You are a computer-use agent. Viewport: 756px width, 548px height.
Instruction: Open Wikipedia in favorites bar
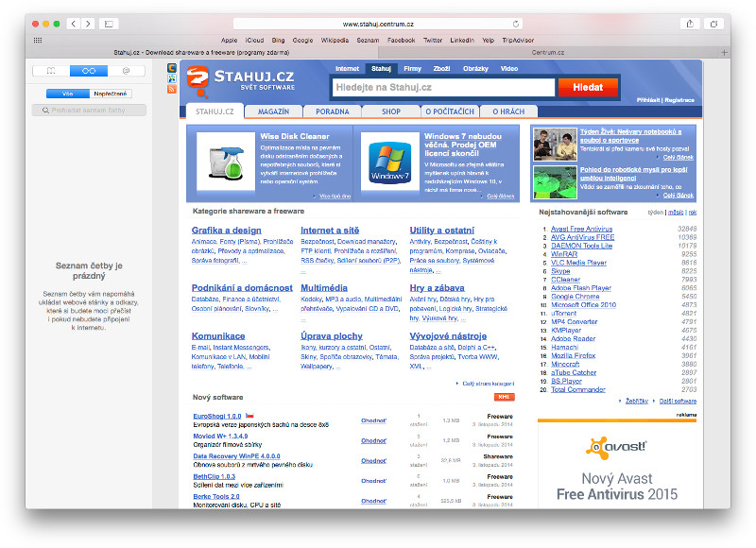335,41
